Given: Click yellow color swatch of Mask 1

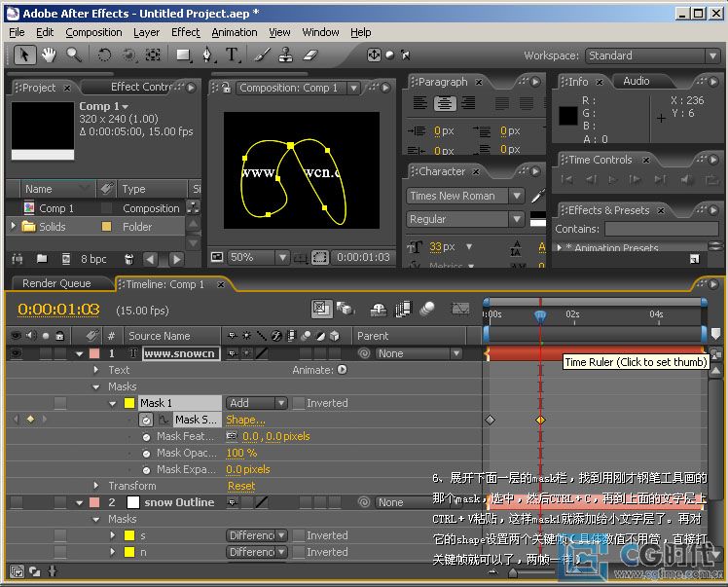Looking at the screenshot, I should click(x=129, y=403).
